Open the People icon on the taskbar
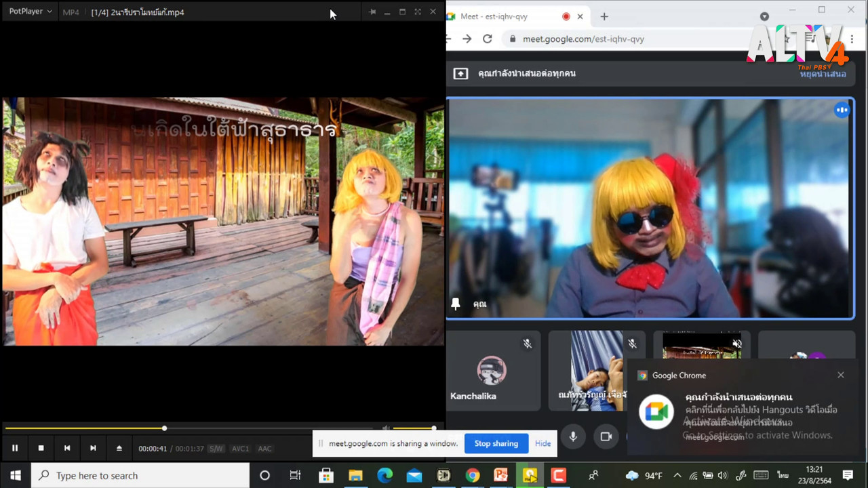This screenshot has width=868, height=488. (x=593, y=475)
